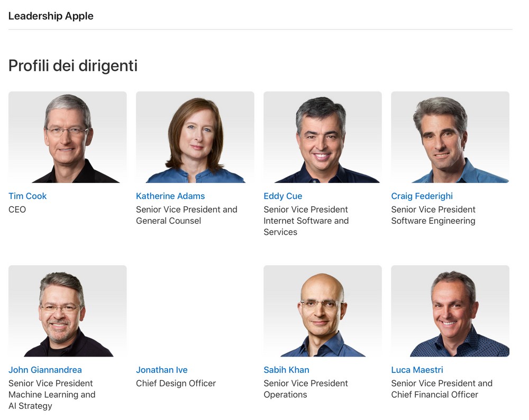529x420 pixels.
Task: Open Jonathan Ive's profile link
Action: pyautogui.click(x=161, y=370)
